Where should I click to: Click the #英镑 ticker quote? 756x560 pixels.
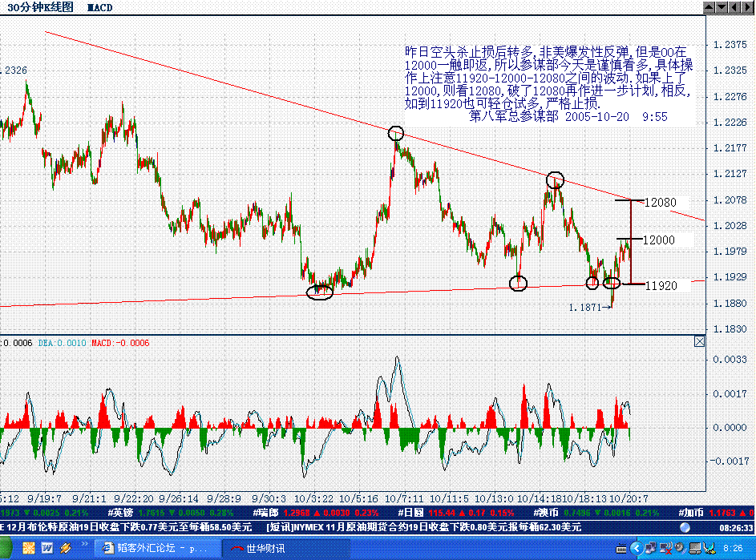tap(170, 513)
